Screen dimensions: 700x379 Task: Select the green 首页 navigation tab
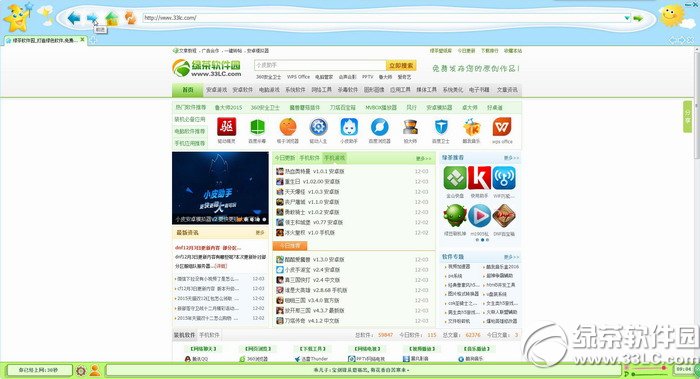pyautogui.click(x=188, y=90)
